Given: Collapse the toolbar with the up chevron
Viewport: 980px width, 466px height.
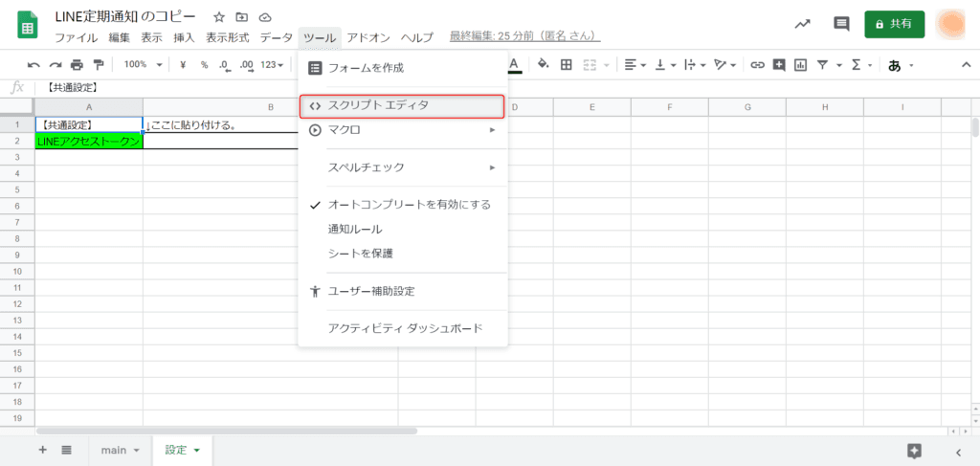Looking at the screenshot, I should [x=964, y=65].
